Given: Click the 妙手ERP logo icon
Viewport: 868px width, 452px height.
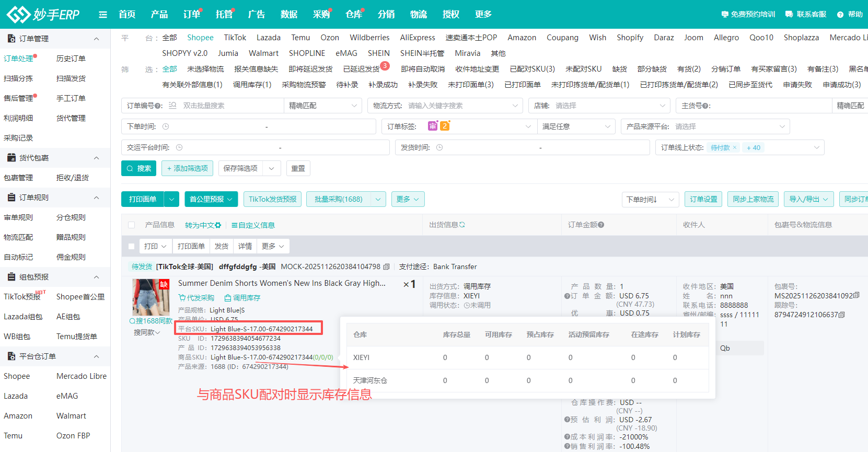Looking at the screenshot, I should tap(18, 14).
